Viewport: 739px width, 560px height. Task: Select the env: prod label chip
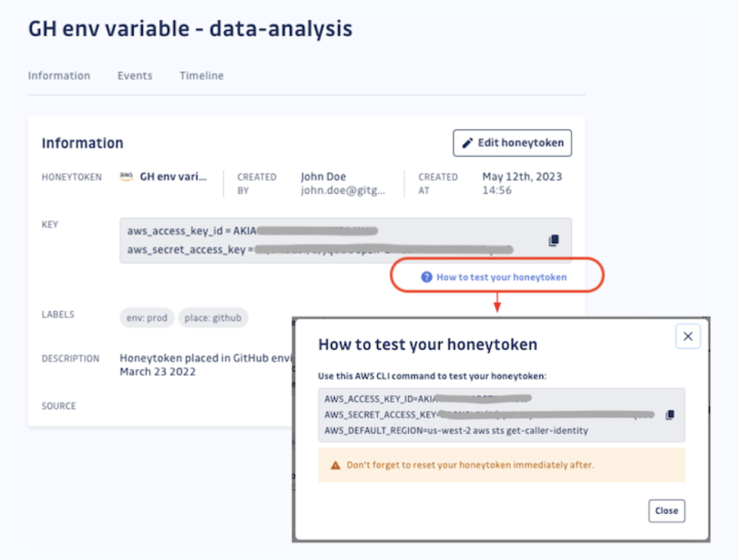[x=147, y=318]
